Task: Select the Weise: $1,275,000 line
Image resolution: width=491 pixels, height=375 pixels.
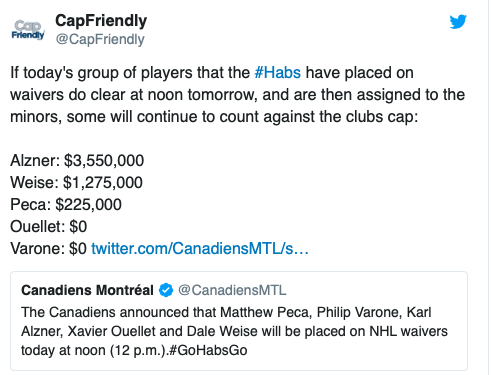Action: pos(76,183)
